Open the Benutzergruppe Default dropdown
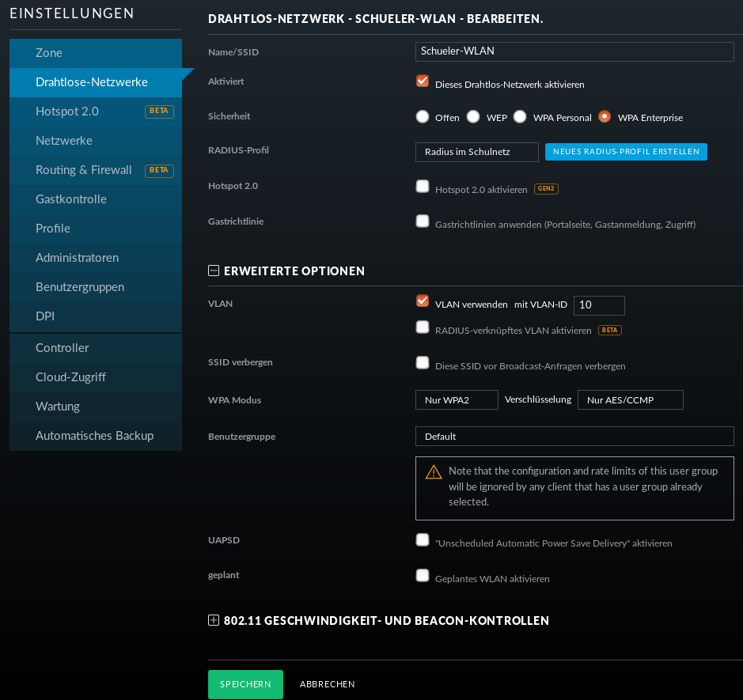This screenshot has height=700, width=743. 574,436
